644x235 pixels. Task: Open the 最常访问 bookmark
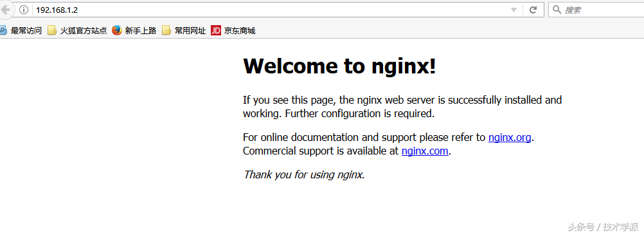(x=21, y=30)
